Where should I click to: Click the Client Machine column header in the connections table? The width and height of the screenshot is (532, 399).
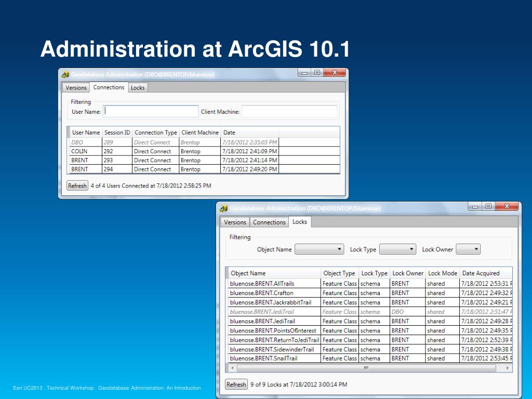click(200, 132)
